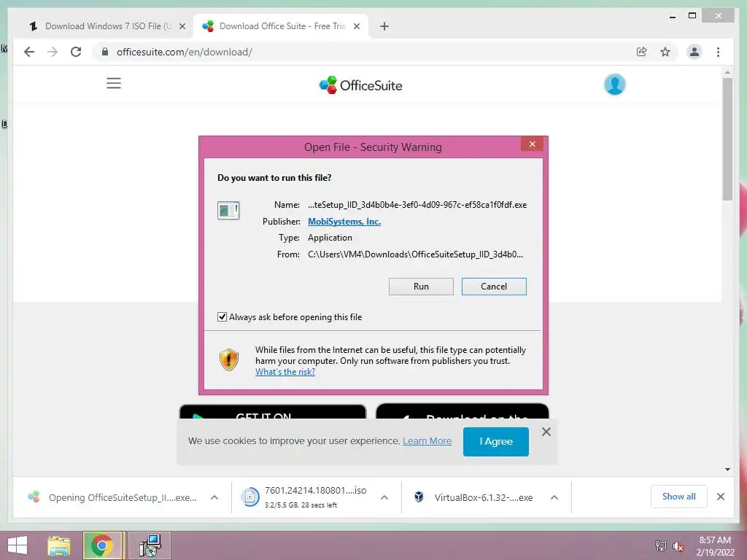Viewport: 747px width, 560px height.
Task: Click the network tray icon
Action: coord(660,546)
